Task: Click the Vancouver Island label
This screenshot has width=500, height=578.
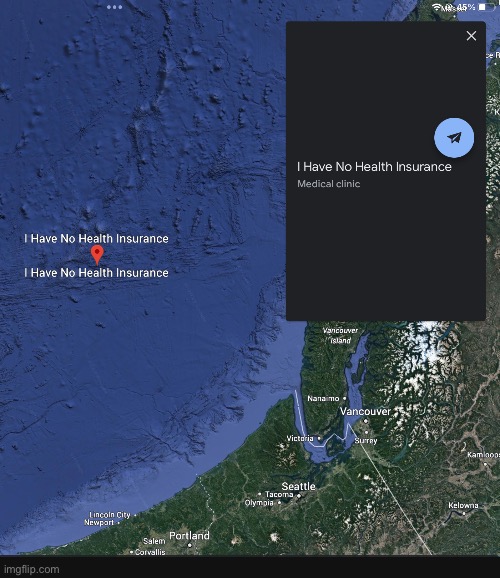Action: [340, 335]
